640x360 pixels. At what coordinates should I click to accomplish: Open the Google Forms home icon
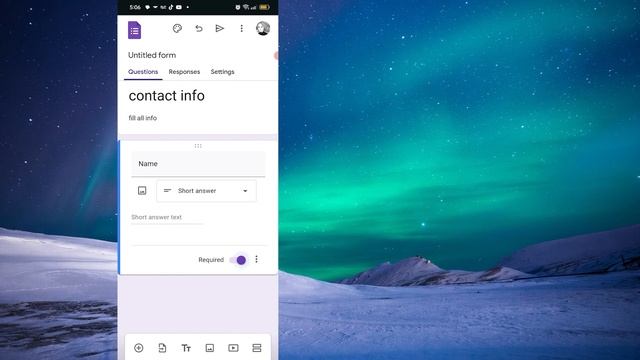(134, 30)
